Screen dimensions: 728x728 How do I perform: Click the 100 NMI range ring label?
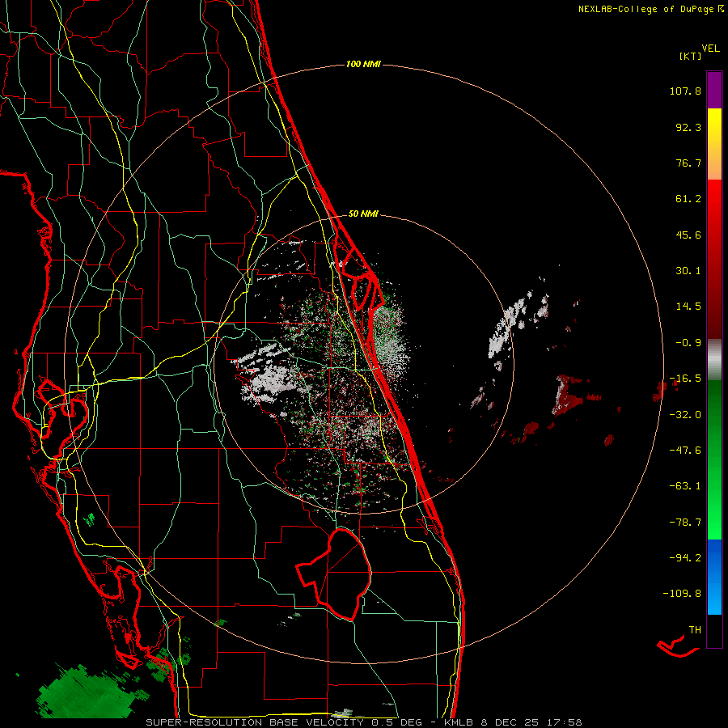(x=363, y=64)
